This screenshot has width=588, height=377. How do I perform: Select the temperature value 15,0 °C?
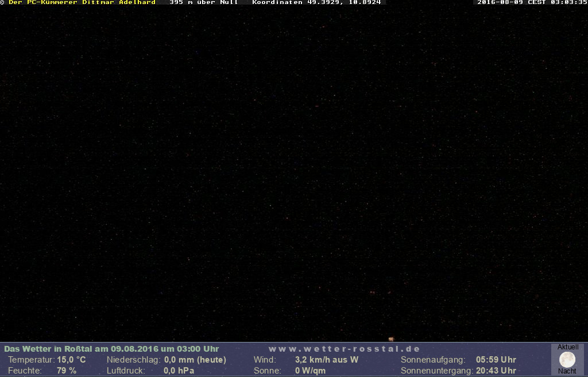pos(71,360)
